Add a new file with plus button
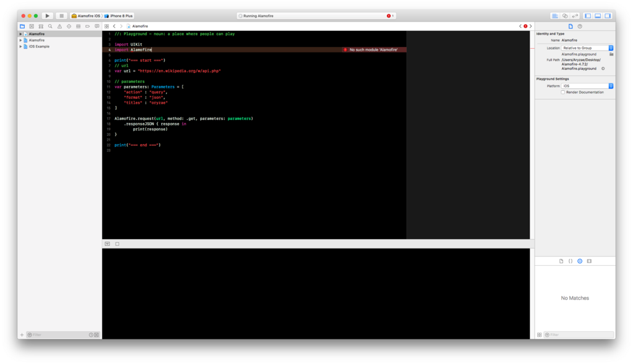 (x=22, y=335)
